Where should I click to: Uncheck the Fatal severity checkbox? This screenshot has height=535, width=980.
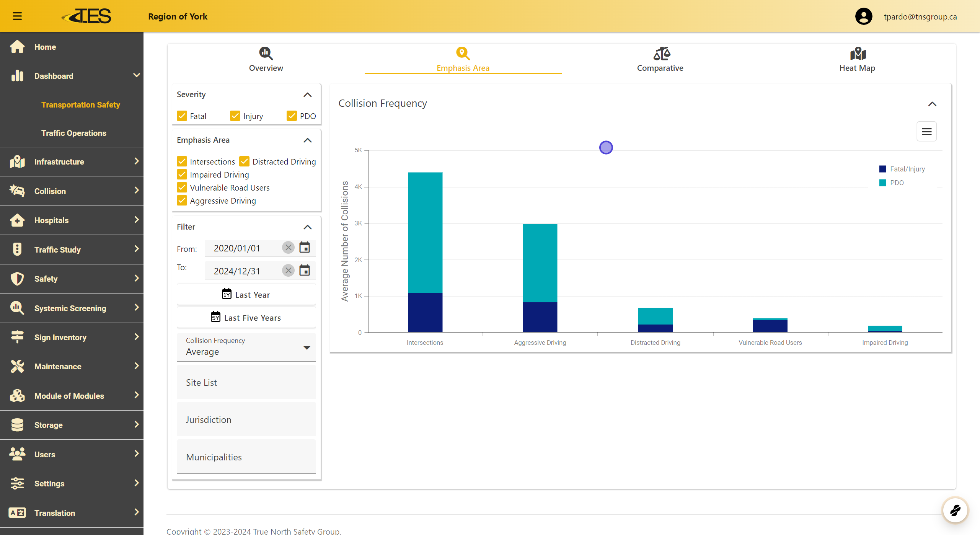coord(182,116)
